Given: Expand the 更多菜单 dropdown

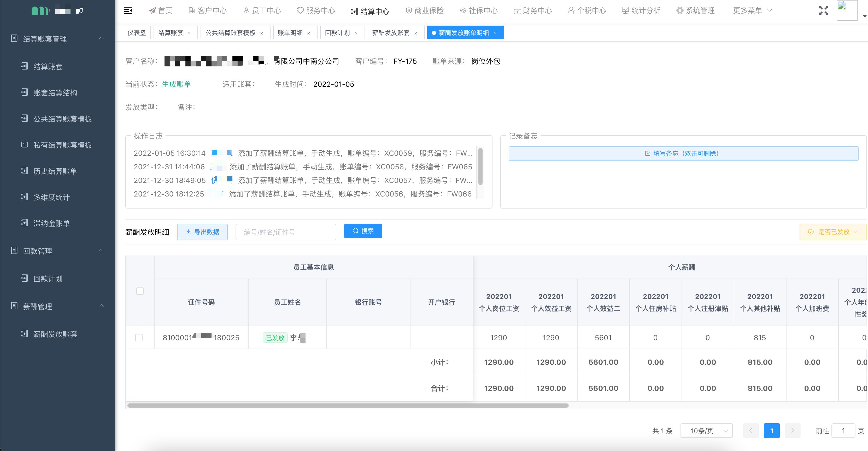Looking at the screenshot, I should 751,10.
